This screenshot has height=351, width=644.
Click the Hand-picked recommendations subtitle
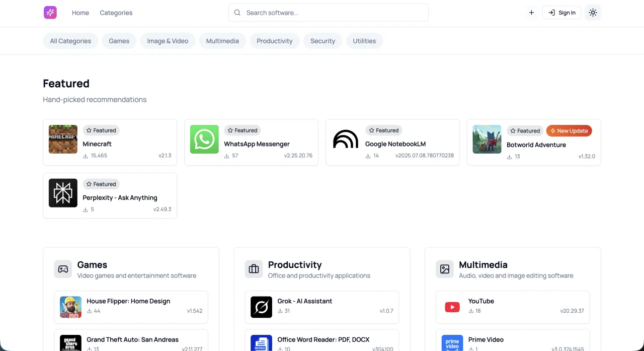(95, 100)
